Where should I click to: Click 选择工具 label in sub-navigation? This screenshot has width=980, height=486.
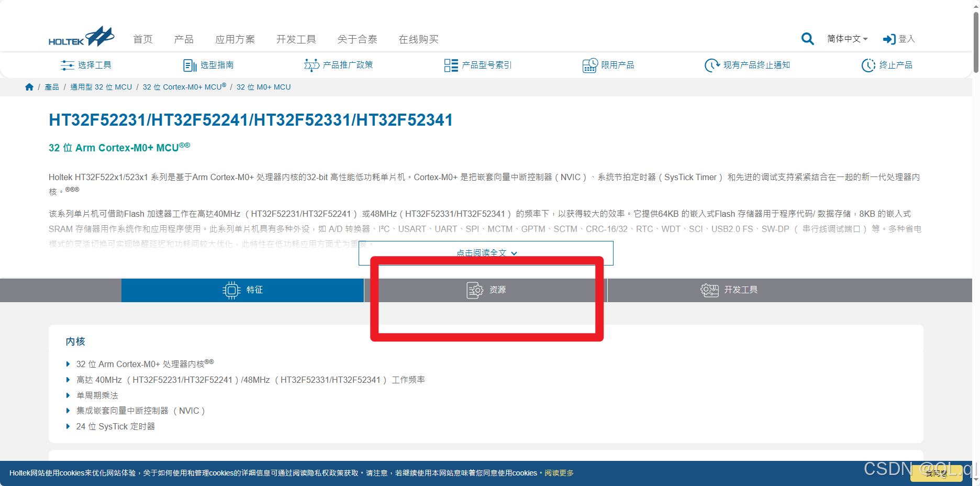click(x=95, y=65)
